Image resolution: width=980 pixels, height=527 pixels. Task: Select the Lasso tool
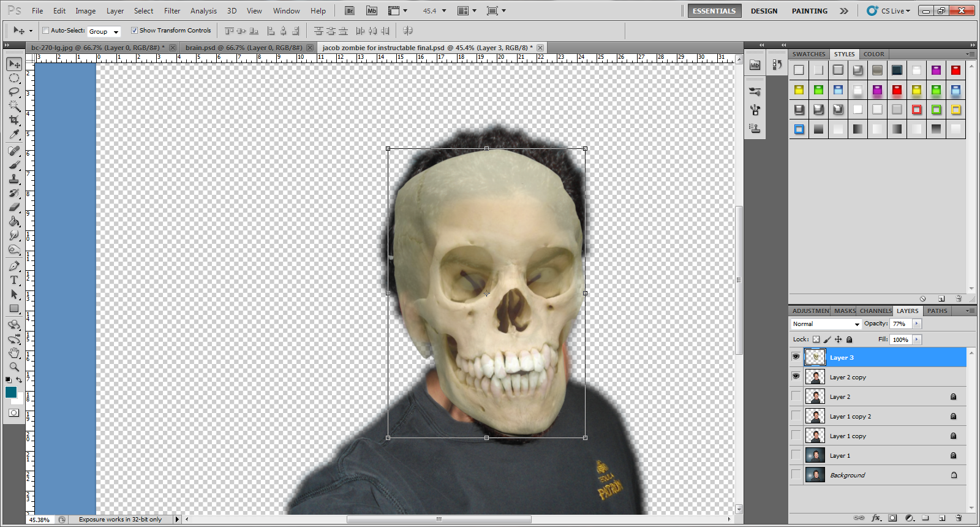(x=15, y=92)
